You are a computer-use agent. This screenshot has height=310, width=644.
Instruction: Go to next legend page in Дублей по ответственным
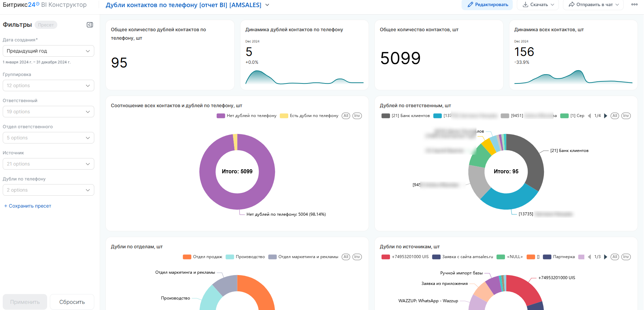(x=606, y=116)
